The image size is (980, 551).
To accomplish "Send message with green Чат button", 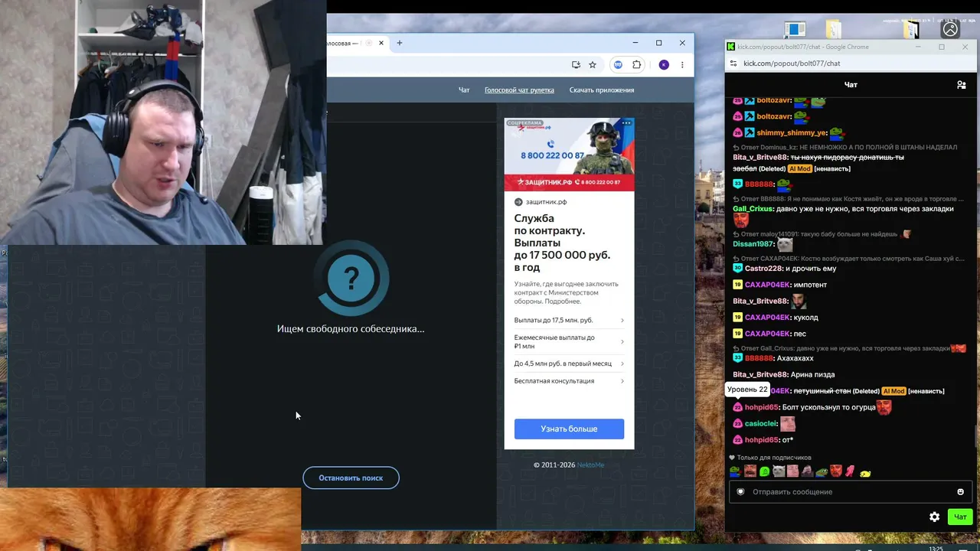I will tap(960, 517).
